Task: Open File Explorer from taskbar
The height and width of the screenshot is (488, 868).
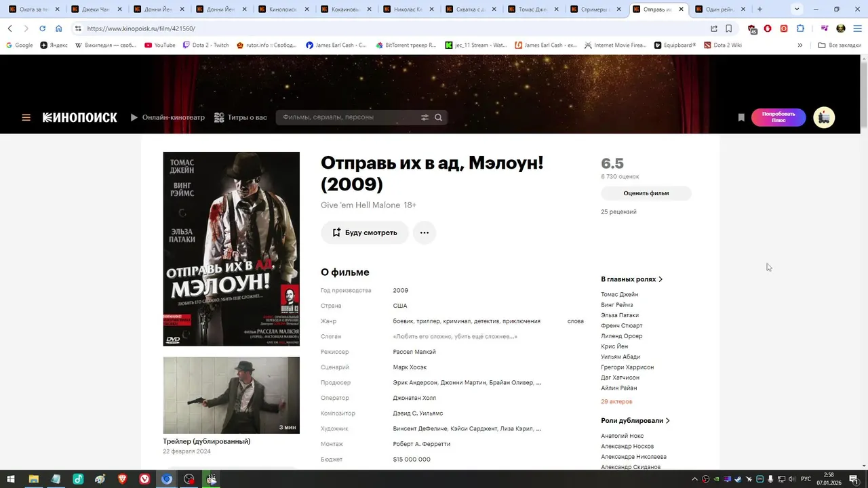Action: 33,479
